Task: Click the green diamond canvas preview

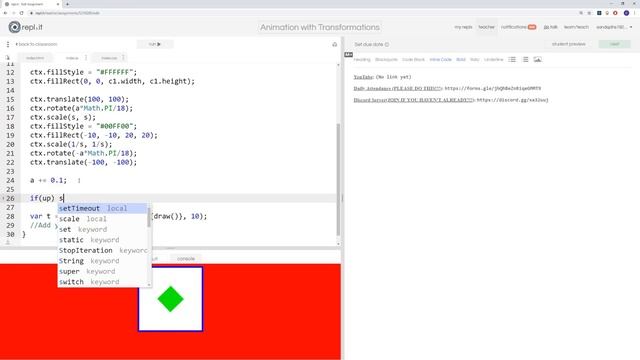Action: coord(171,299)
